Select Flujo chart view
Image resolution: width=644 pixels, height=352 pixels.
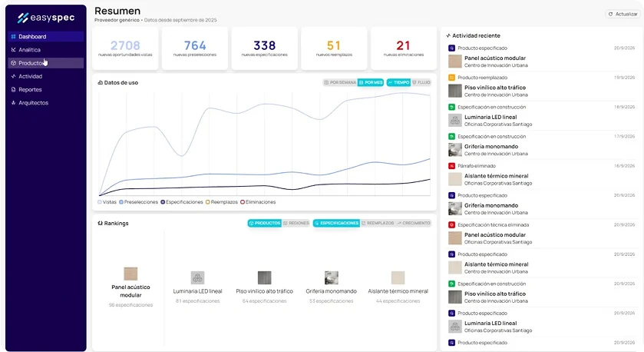coord(421,83)
